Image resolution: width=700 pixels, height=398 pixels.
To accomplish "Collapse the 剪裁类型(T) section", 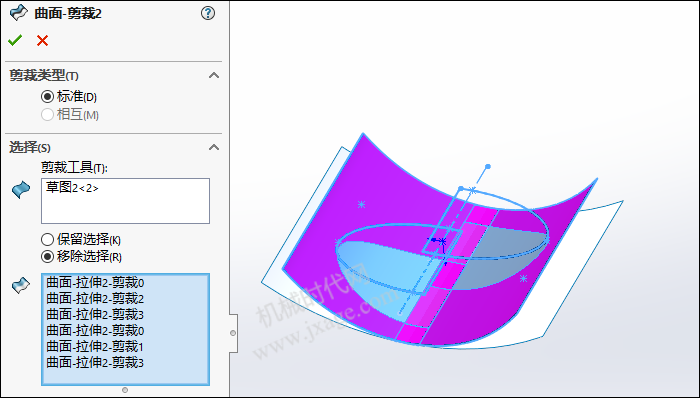I will pos(214,75).
